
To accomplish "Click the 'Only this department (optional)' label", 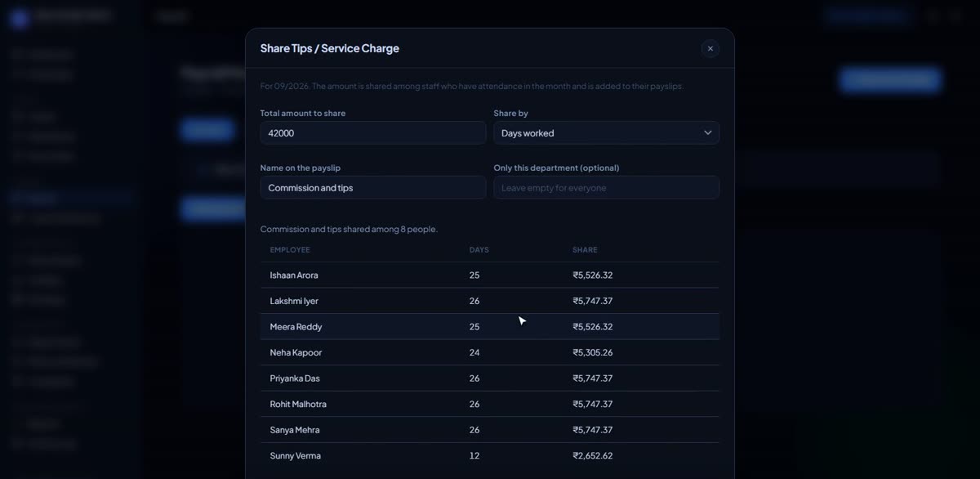I will click(556, 168).
